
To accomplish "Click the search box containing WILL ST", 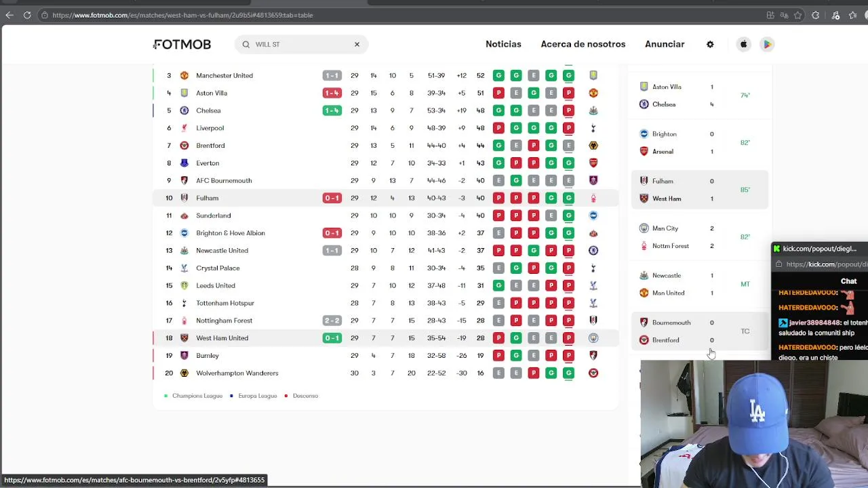I will click(x=301, y=44).
